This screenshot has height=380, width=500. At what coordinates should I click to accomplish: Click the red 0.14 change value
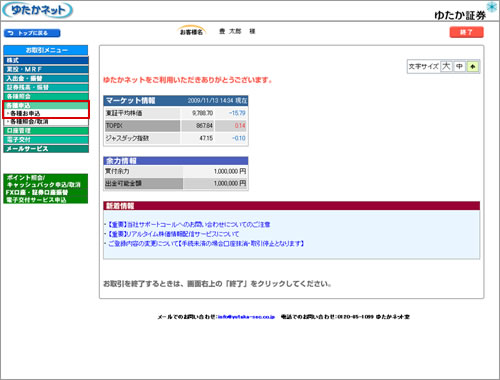click(240, 126)
